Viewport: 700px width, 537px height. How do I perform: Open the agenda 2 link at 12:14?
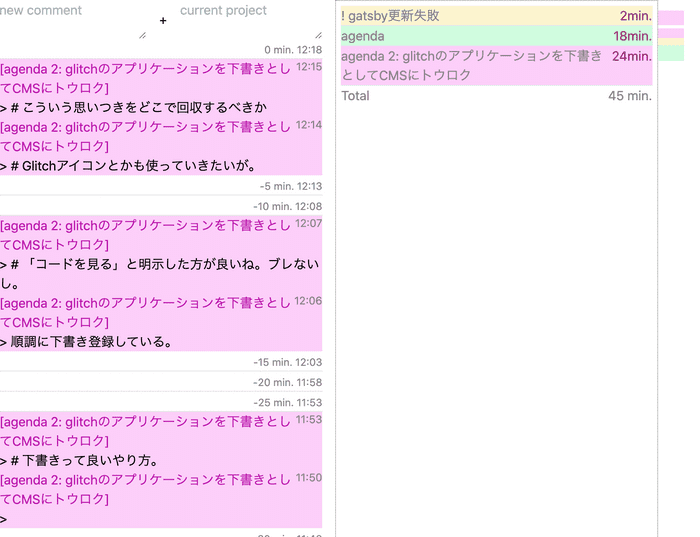coord(146,136)
